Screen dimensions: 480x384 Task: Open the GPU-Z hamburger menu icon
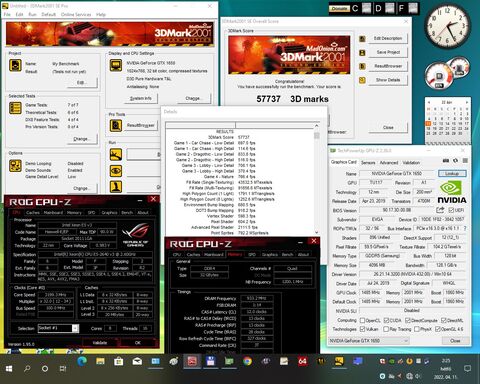(465, 161)
